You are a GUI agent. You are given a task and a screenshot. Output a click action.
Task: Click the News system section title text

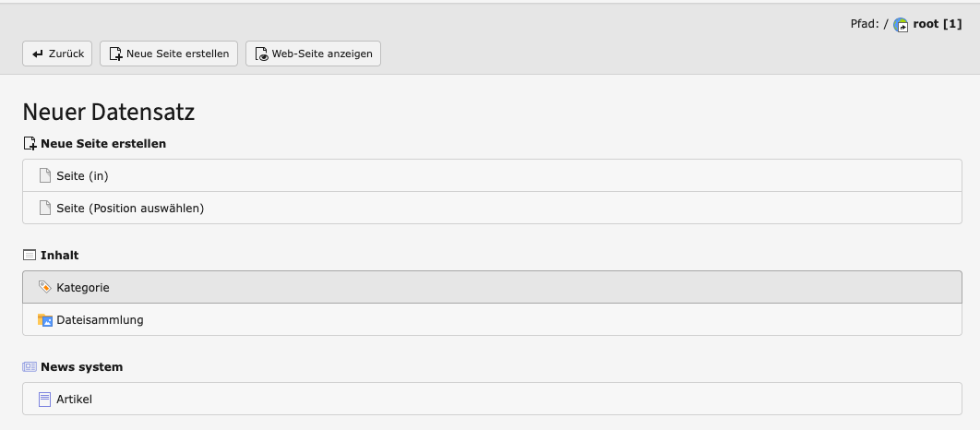[81, 367]
